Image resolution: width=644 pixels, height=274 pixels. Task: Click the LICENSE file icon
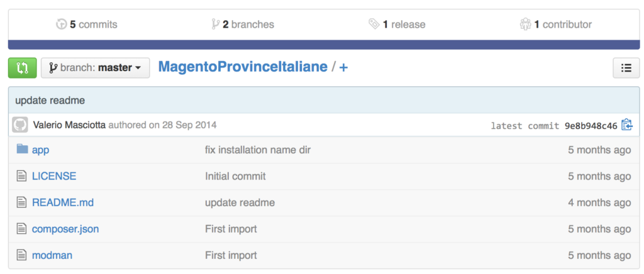click(x=22, y=177)
